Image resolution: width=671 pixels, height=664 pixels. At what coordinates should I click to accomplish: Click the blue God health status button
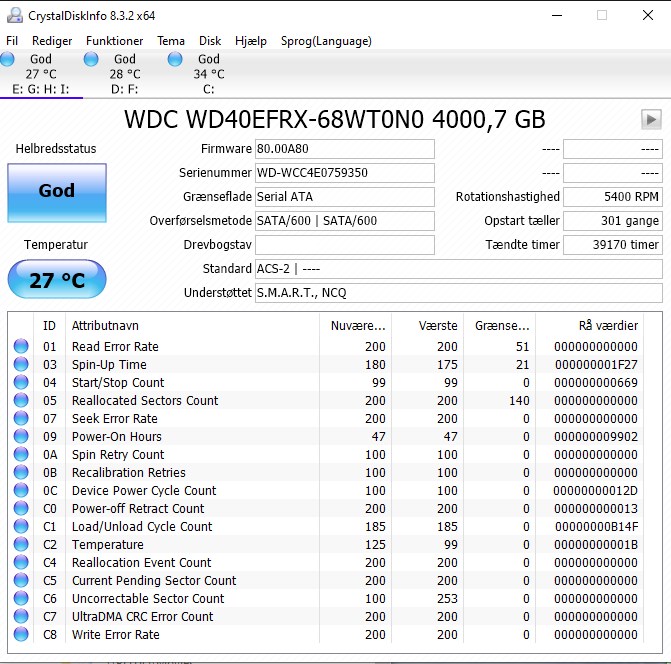(57, 193)
